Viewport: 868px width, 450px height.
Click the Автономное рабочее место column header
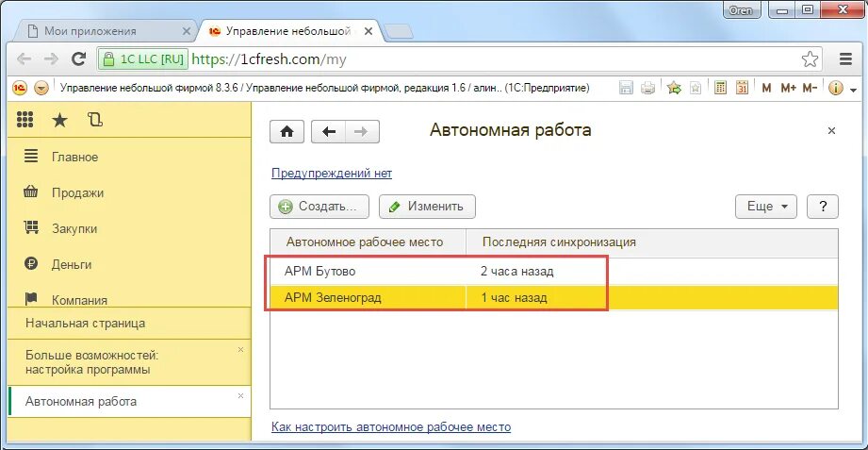(368, 242)
